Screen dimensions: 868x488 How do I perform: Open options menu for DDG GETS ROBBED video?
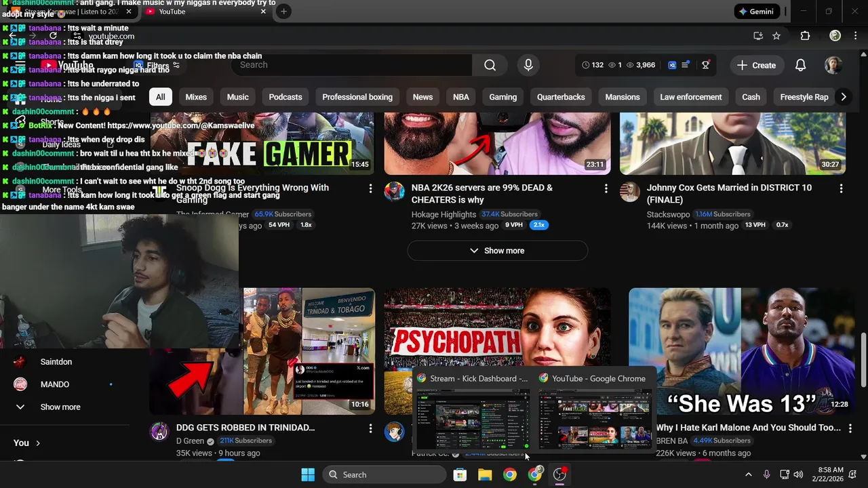(x=370, y=428)
